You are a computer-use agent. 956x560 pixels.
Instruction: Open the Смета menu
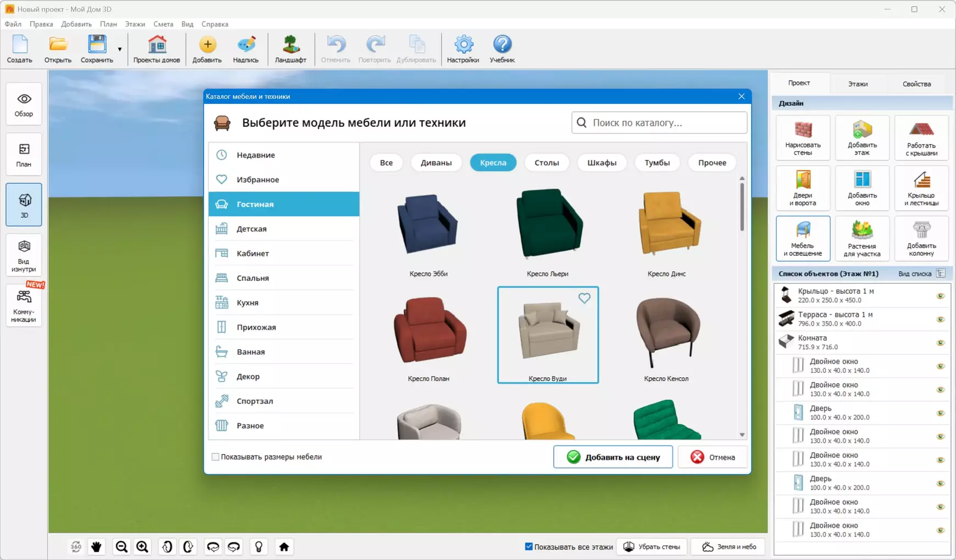(163, 24)
